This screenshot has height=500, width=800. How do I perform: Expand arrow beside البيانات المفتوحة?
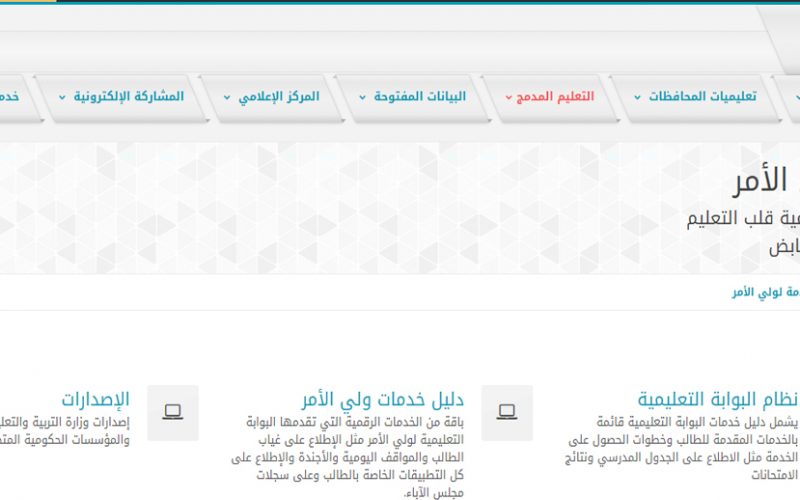pyautogui.click(x=362, y=97)
